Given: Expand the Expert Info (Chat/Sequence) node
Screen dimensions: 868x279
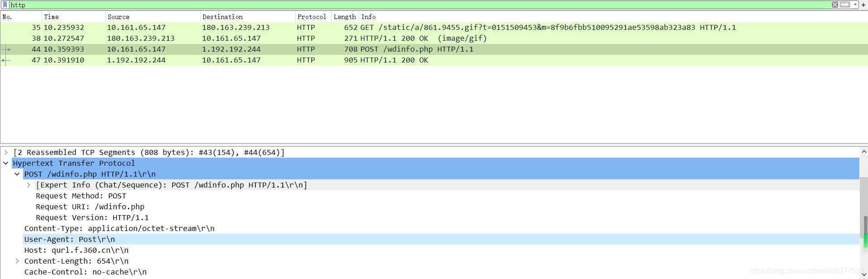Looking at the screenshot, I should (29, 185).
